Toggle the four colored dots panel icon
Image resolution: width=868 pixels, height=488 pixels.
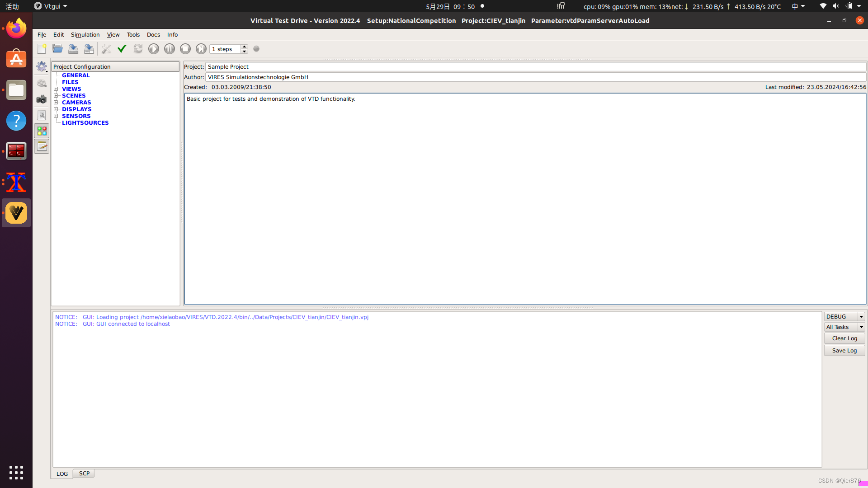tap(42, 131)
